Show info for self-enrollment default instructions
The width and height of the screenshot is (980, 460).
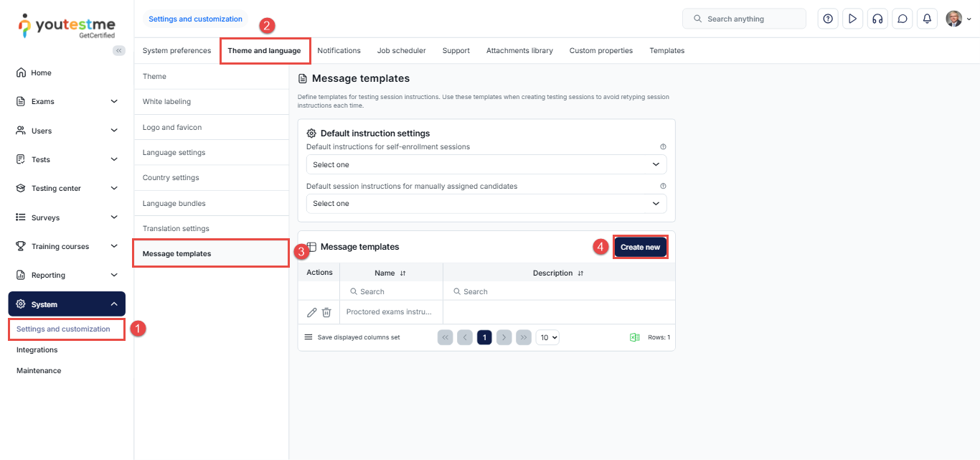(663, 146)
